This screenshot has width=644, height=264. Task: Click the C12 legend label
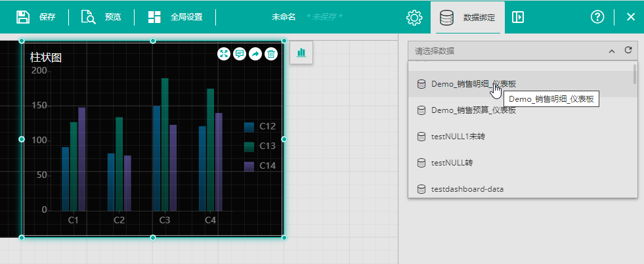(x=267, y=127)
